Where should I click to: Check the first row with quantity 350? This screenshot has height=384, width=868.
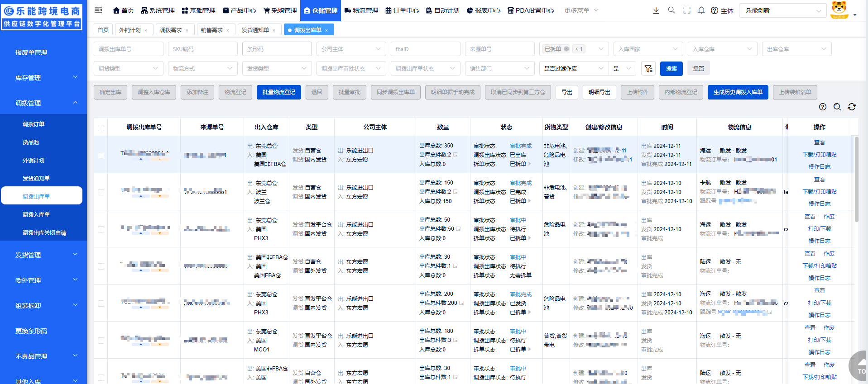(x=101, y=155)
